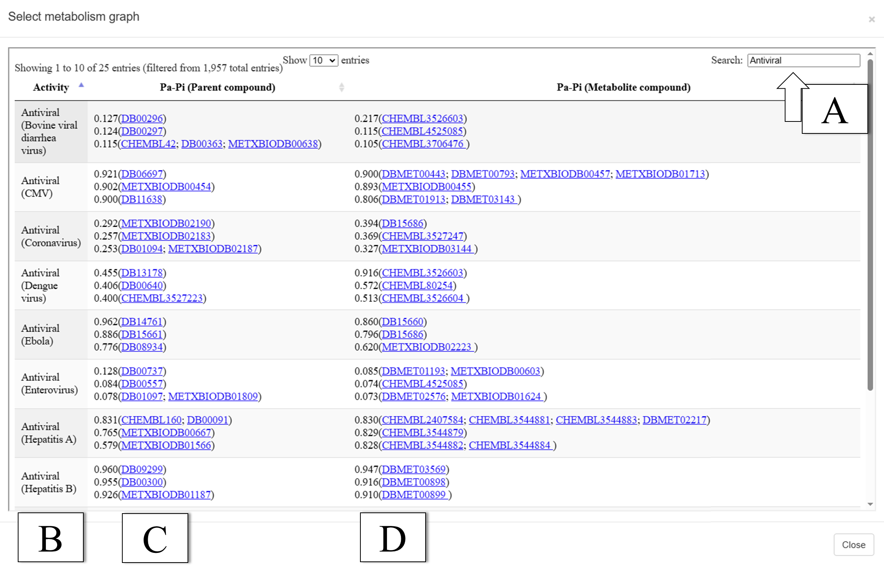Open the METXBIODB00457 link
884x588 pixels.
(565, 174)
